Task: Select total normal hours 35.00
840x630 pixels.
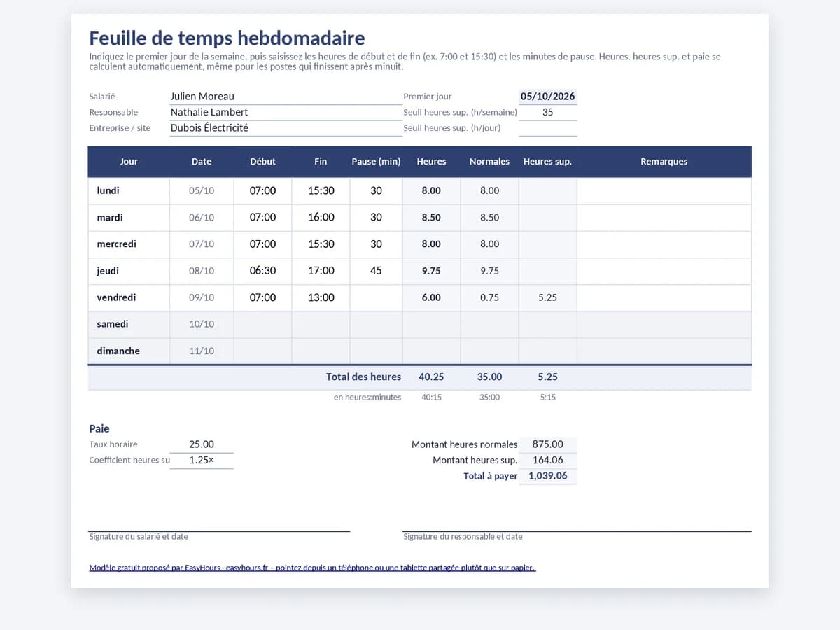Action: click(x=489, y=377)
